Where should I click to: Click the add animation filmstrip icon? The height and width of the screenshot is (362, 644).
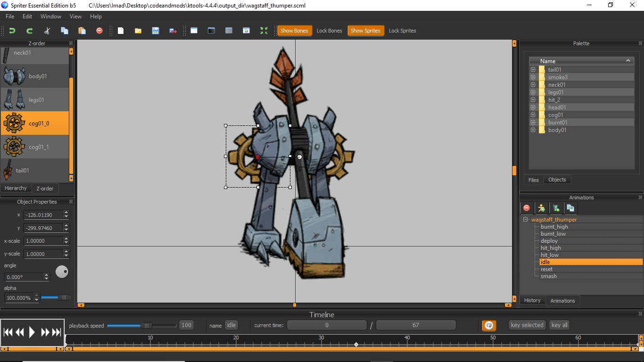click(556, 208)
